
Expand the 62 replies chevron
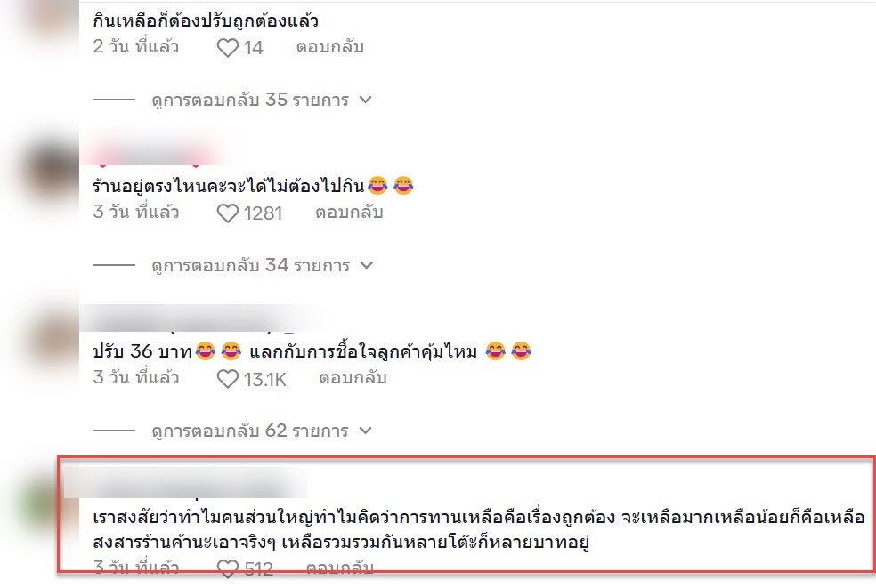point(365,431)
